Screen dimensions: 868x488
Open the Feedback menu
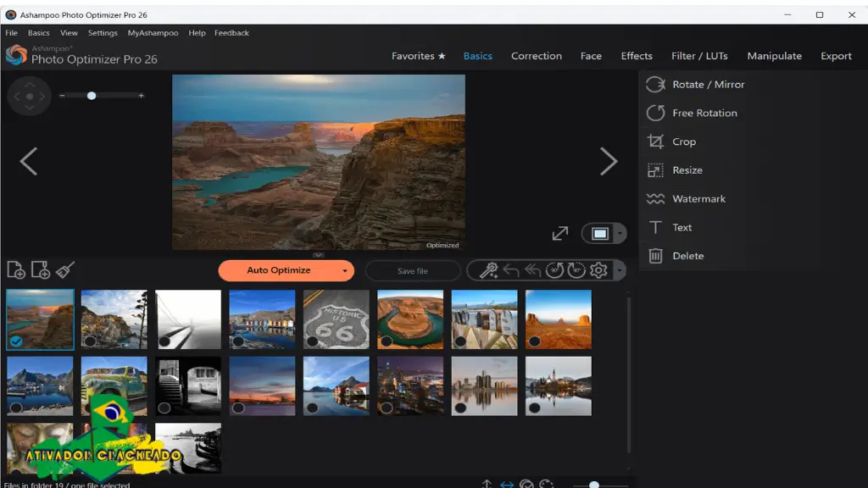point(231,33)
